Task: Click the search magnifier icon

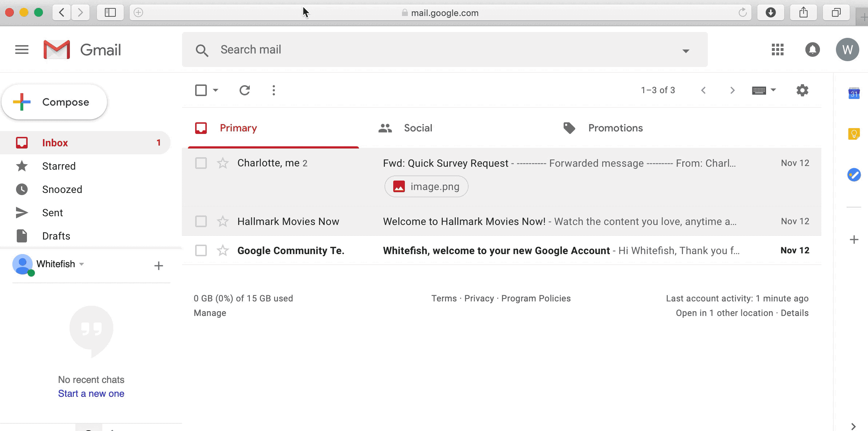Action: point(202,50)
